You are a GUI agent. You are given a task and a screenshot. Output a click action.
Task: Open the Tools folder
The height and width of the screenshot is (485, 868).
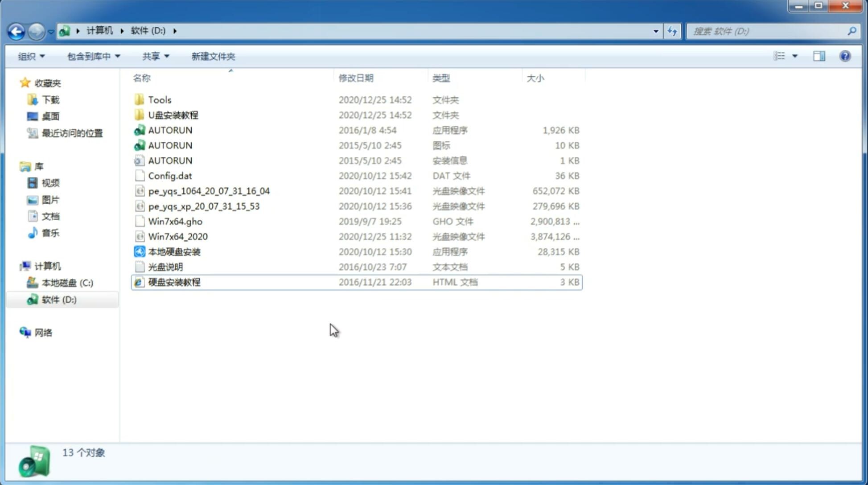pyautogui.click(x=159, y=99)
